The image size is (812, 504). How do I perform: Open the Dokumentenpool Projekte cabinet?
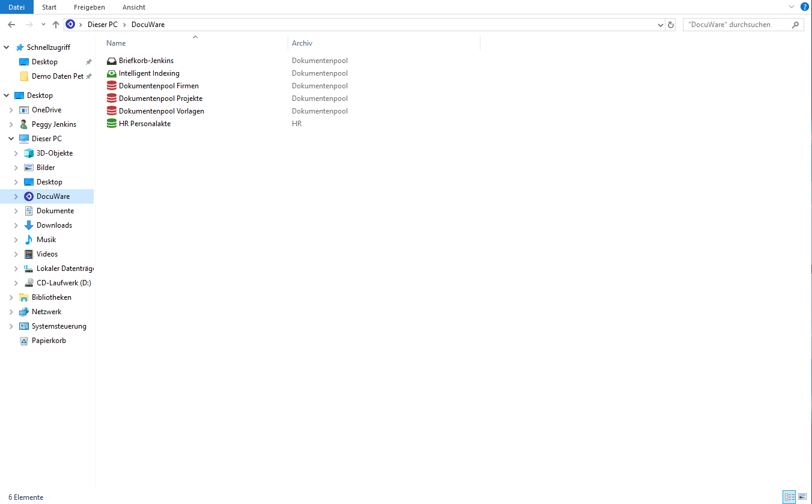pyautogui.click(x=160, y=98)
